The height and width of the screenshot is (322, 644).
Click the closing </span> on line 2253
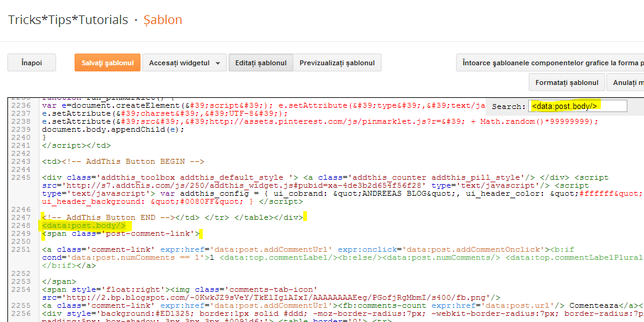click(59, 282)
